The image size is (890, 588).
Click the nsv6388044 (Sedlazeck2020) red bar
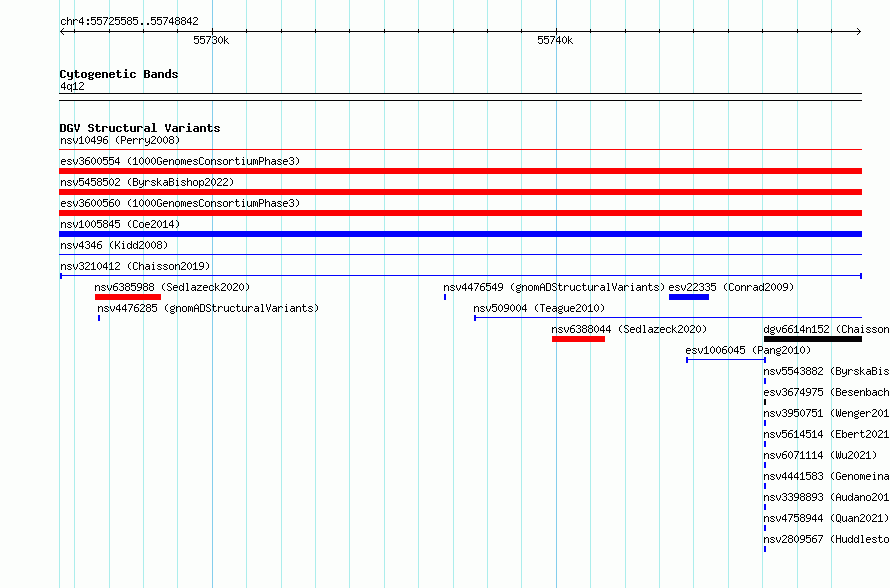coord(578,339)
